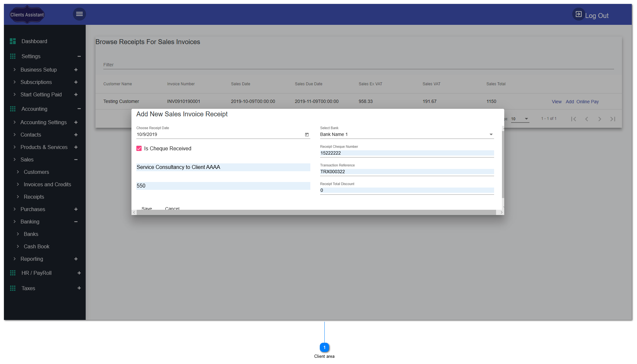Screen dimensions: 637x364
Task: Click the Settings icon in sidebar
Action: [x=13, y=56]
